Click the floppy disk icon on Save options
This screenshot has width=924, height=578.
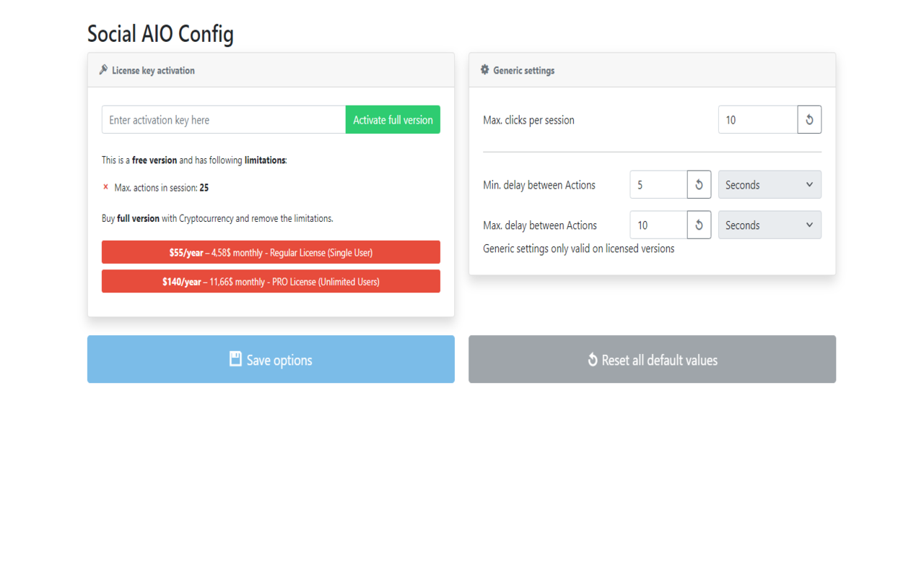pos(235,359)
